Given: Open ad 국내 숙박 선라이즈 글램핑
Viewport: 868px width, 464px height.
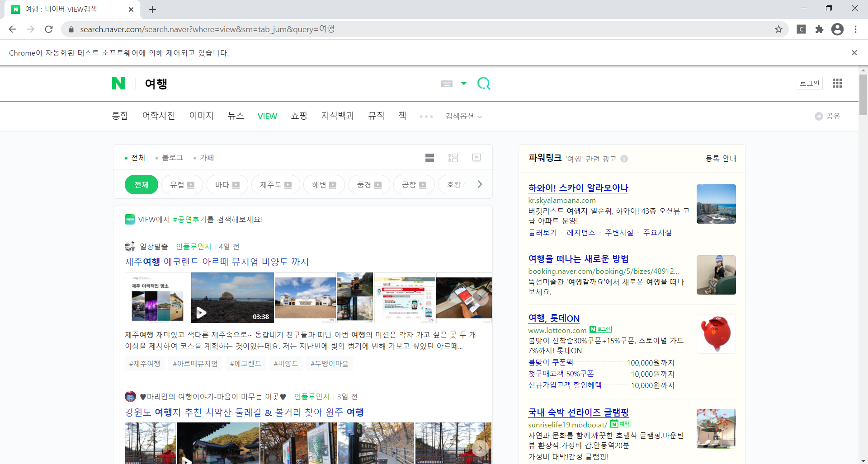Looking at the screenshot, I should point(578,412).
